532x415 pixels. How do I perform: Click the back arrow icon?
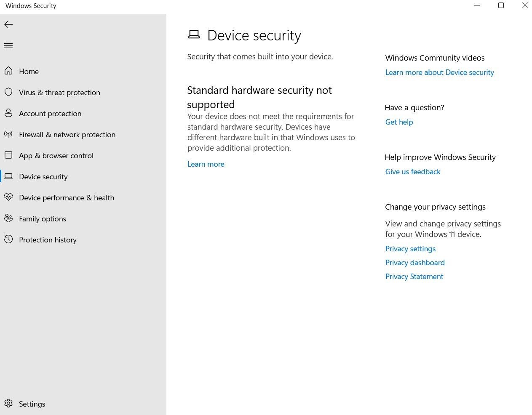[8, 24]
